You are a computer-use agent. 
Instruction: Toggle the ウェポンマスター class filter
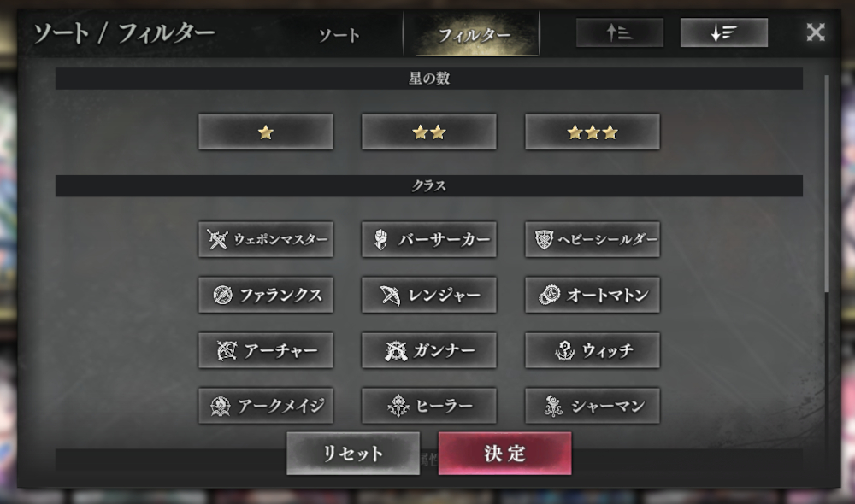[266, 239]
